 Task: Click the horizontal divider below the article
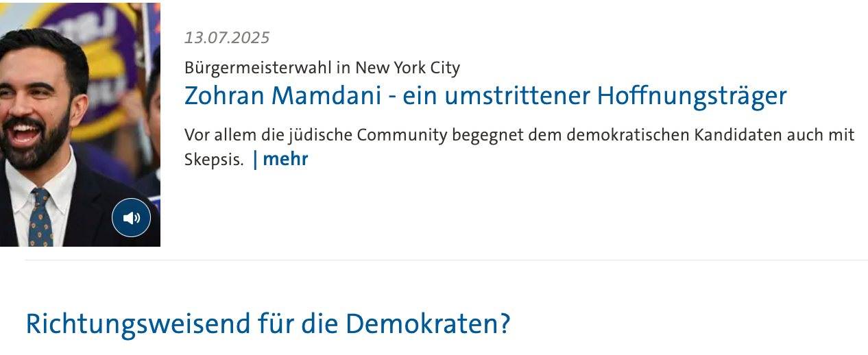(x=446, y=260)
